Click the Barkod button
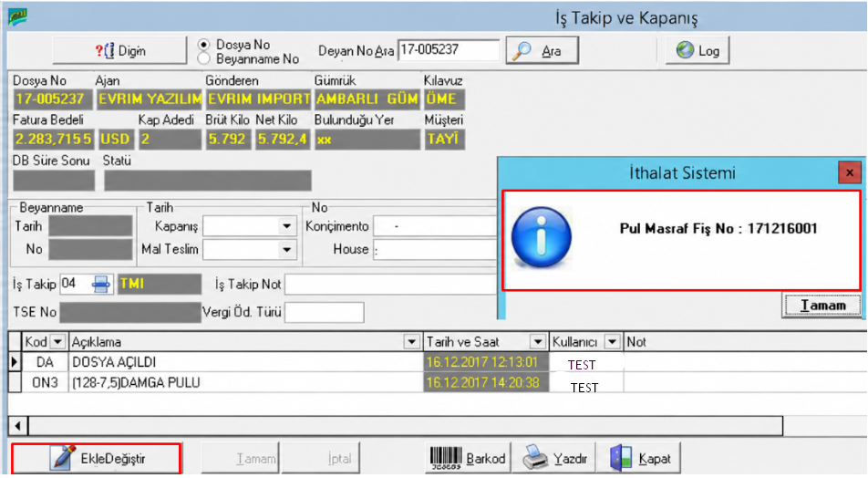 468,459
